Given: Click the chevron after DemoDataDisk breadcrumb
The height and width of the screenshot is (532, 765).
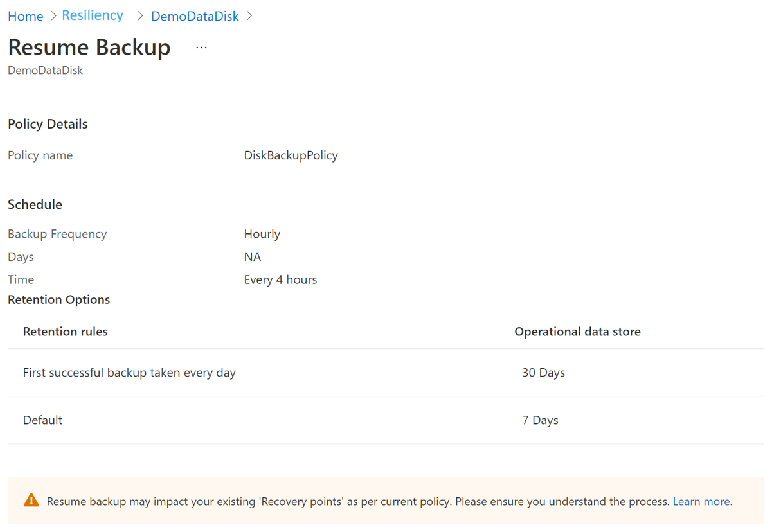Looking at the screenshot, I should coord(250,15).
